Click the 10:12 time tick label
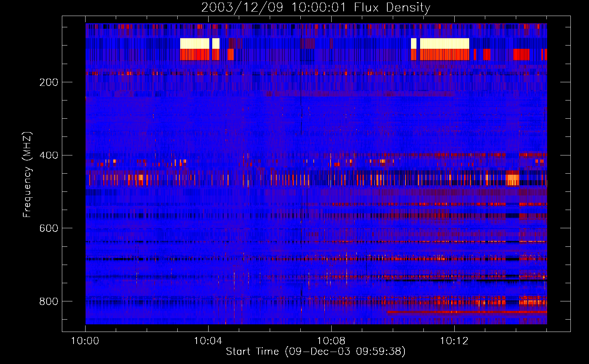This screenshot has height=364, width=589. [x=454, y=341]
